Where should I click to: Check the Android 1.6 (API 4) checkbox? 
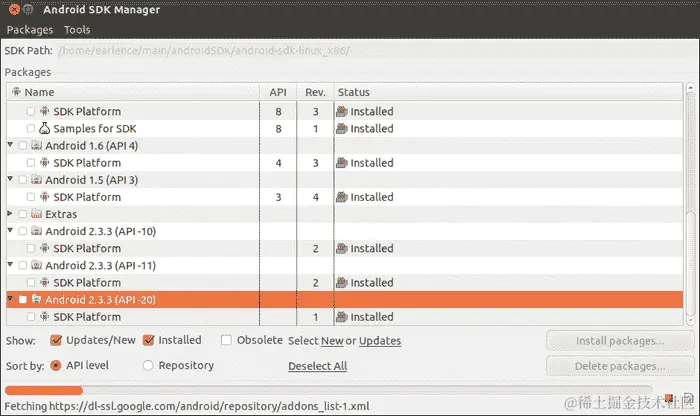(22, 146)
